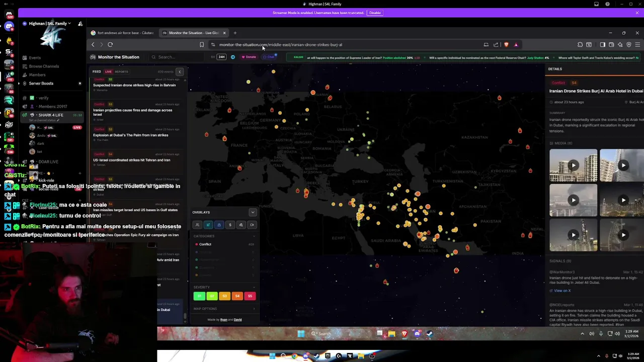The width and height of the screenshot is (644, 362).
Task: Bookmark this page with bookmark icon
Action: pyautogui.click(x=202, y=45)
